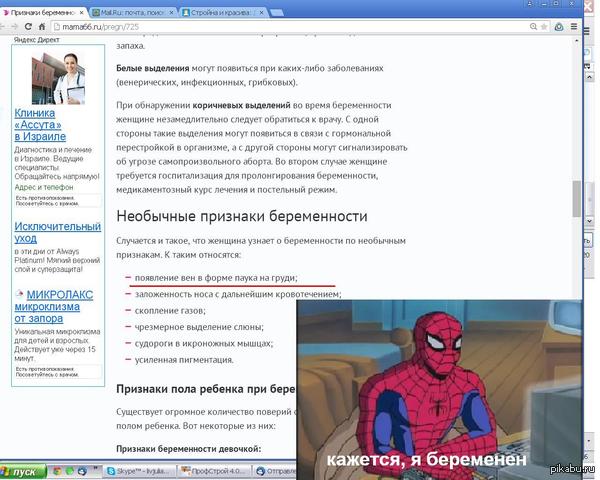The width and height of the screenshot is (600, 480).
Task: Open the Исключительный уход ad link
Action: click(56, 233)
